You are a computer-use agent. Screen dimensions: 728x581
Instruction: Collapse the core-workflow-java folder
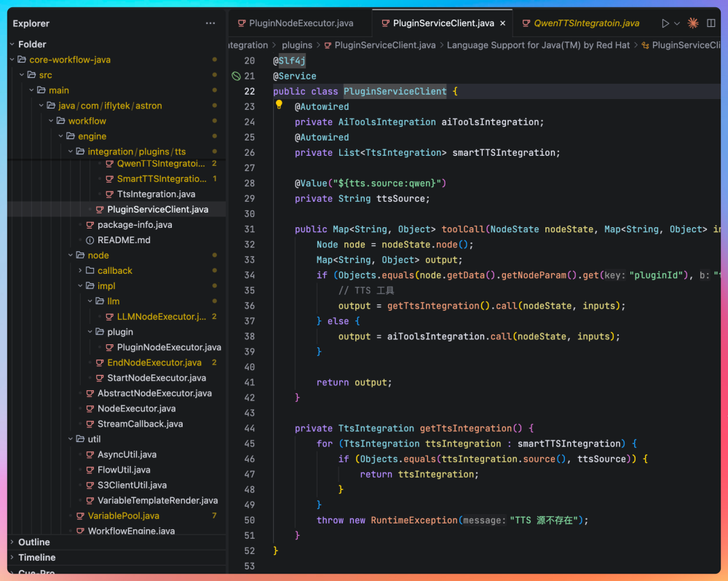click(x=70, y=60)
